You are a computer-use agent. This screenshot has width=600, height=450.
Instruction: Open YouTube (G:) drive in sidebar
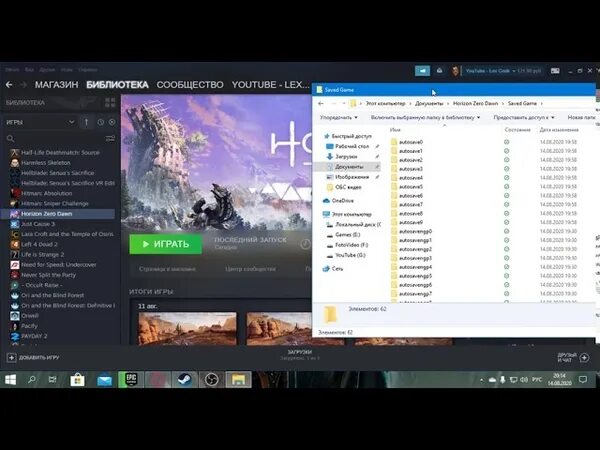[x=350, y=255]
